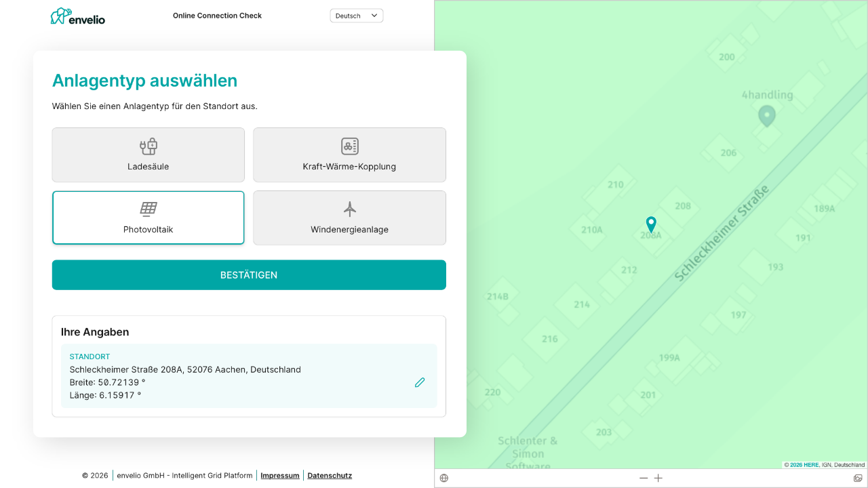Click the teal location pin on map
Screen dimensions: 868x488
click(651, 224)
